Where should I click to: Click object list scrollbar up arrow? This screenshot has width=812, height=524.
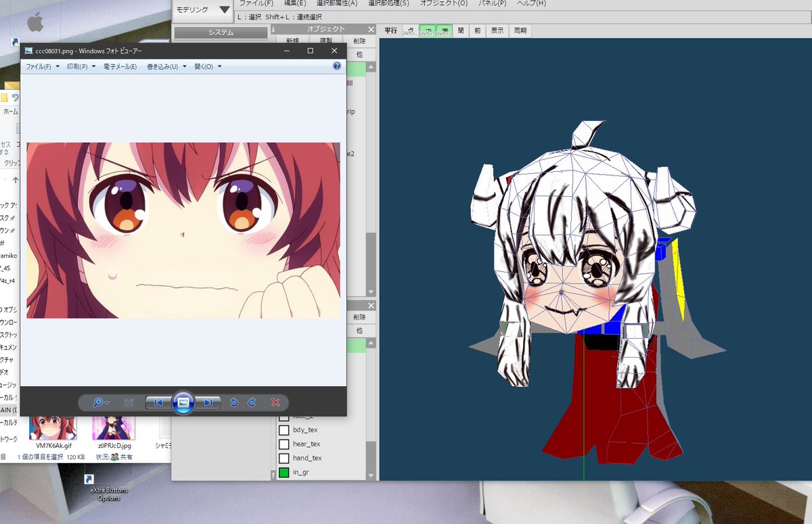[x=371, y=66]
